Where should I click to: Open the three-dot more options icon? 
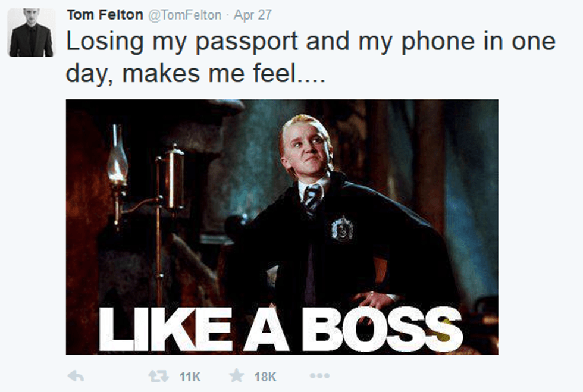(x=319, y=376)
